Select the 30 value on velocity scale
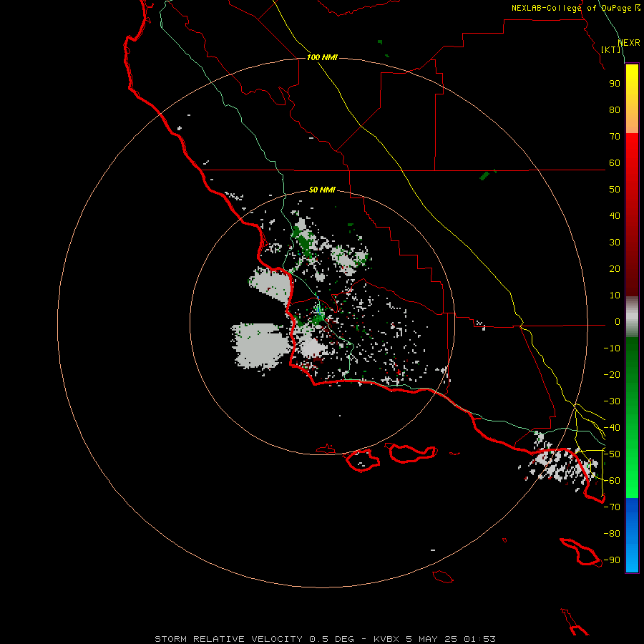 coord(615,243)
